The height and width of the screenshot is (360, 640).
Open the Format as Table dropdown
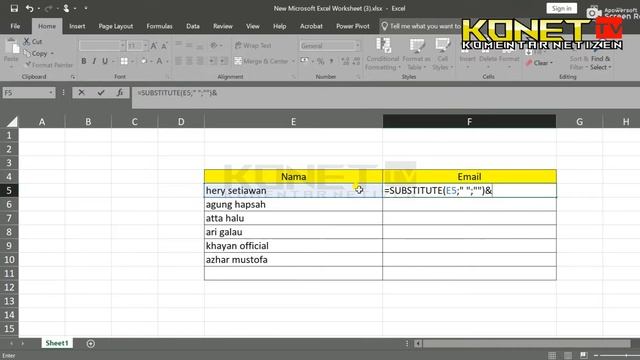(416, 54)
